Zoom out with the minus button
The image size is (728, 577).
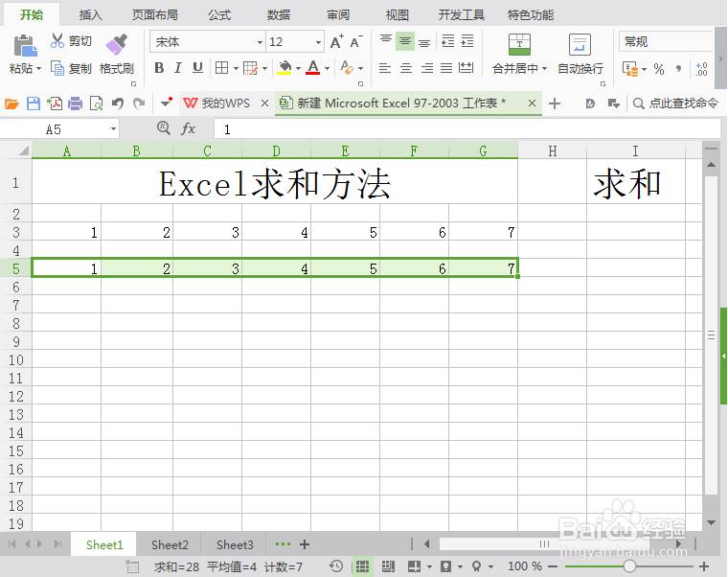click(553, 566)
